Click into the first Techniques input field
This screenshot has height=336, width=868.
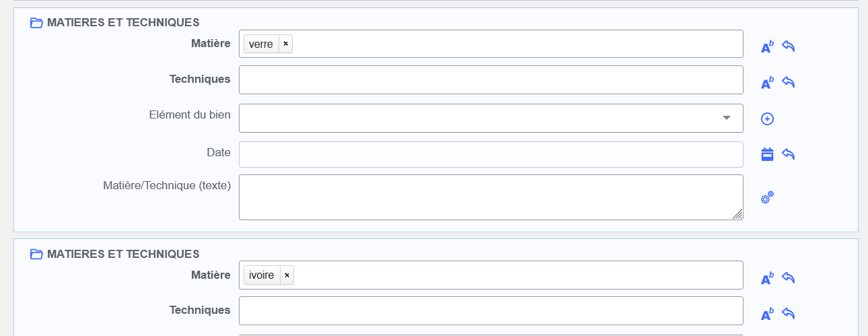[491, 79]
